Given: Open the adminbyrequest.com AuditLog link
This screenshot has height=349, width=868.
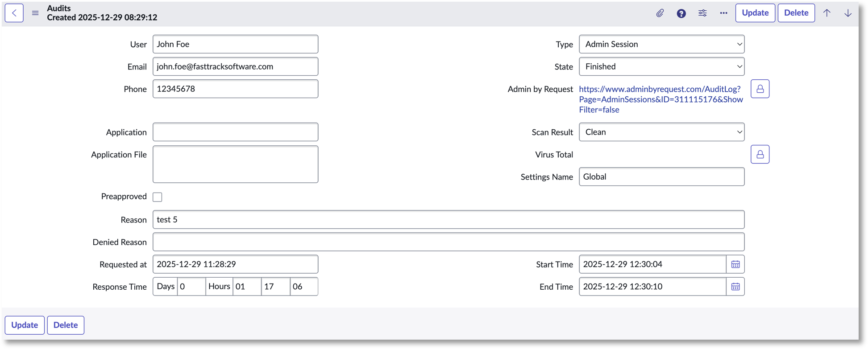Looking at the screenshot, I should click(660, 99).
